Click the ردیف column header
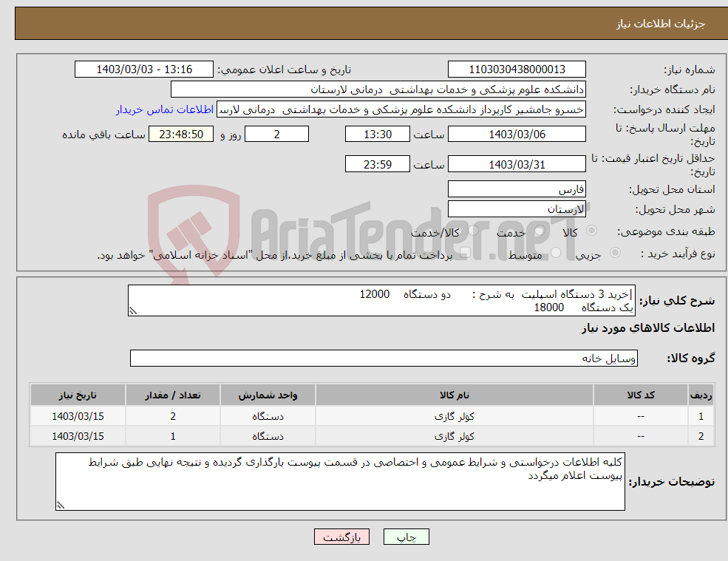Viewport: 728px width, 561px height. coord(701,395)
